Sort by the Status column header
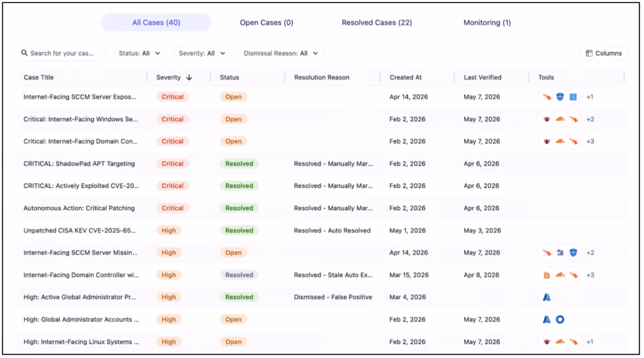644x358 pixels. pos(229,77)
